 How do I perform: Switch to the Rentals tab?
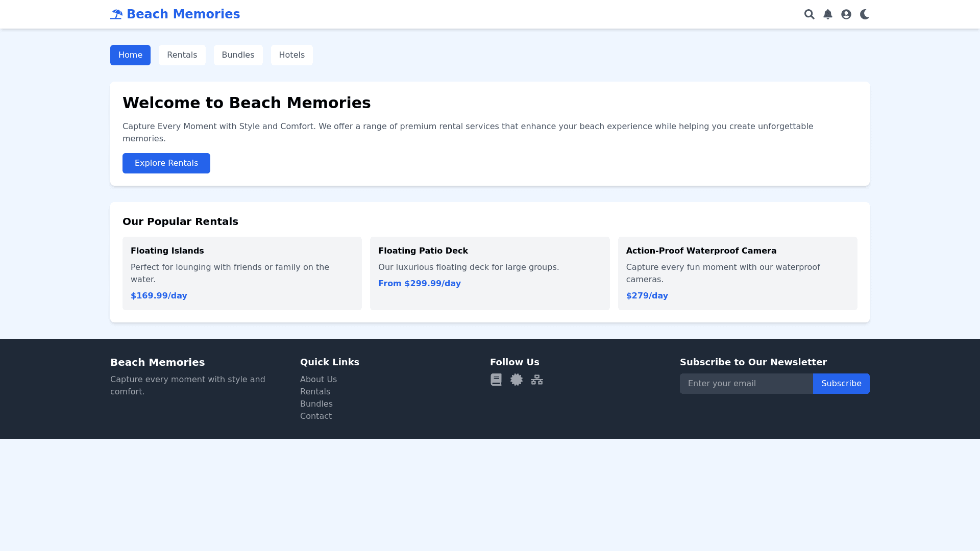click(182, 55)
